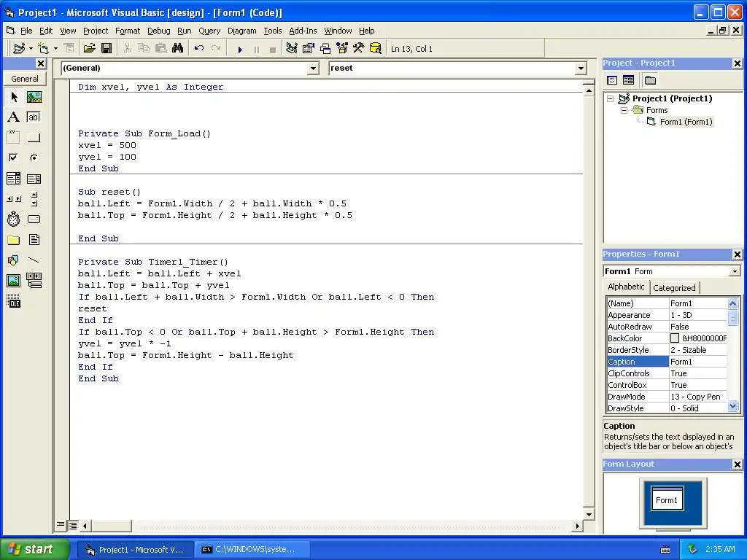Select the ComboBox control tool
Viewport: 747px width, 560px height.
click(x=14, y=179)
